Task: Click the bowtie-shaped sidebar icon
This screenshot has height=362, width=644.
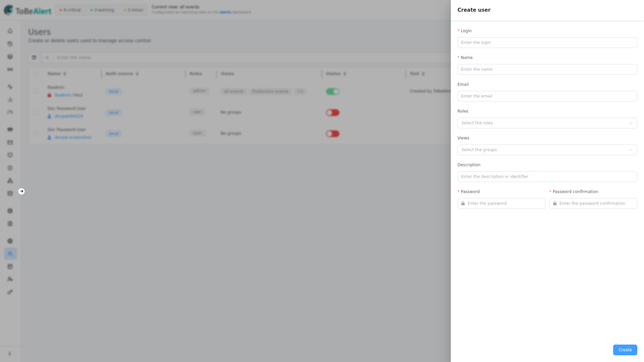Action: [10, 69]
